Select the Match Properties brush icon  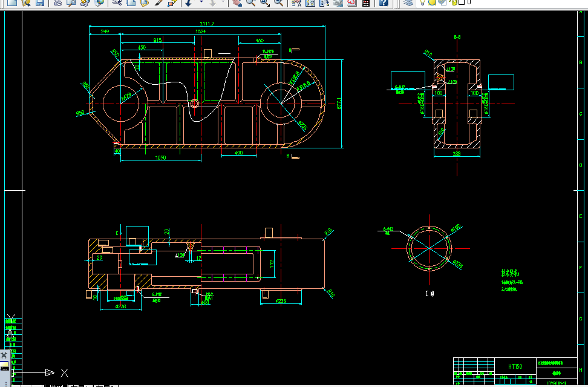pos(158,2)
